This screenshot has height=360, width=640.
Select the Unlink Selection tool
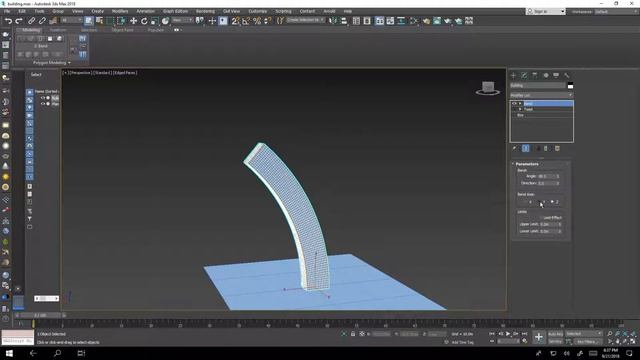click(x=42, y=21)
